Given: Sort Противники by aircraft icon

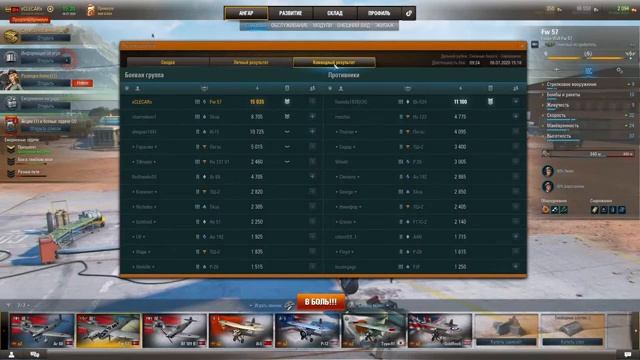Looking at the screenshot, I should point(408,88).
